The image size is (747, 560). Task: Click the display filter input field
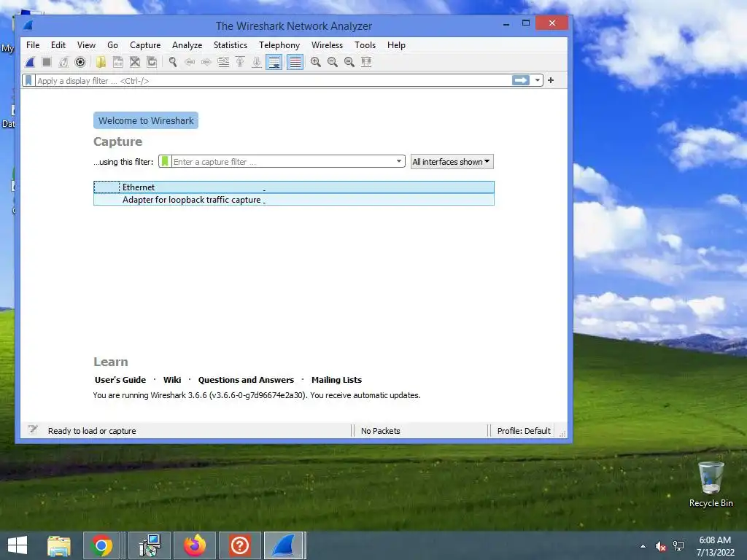pyautogui.click(x=273, y=80)
